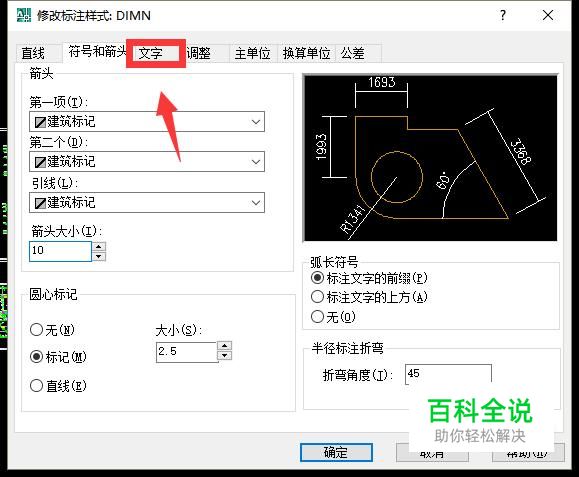The height and width of the screenshot is (477, 579).
Task: Select 标注文字的上方(A) arc symbol option
Action: (x=369, y=297)
